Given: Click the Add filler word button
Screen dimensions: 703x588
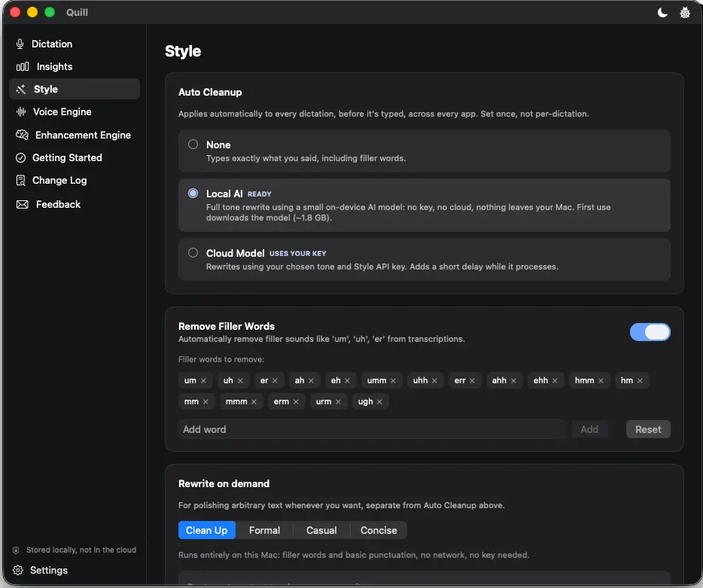Looking at the screenshot, I should pos(589,430).
